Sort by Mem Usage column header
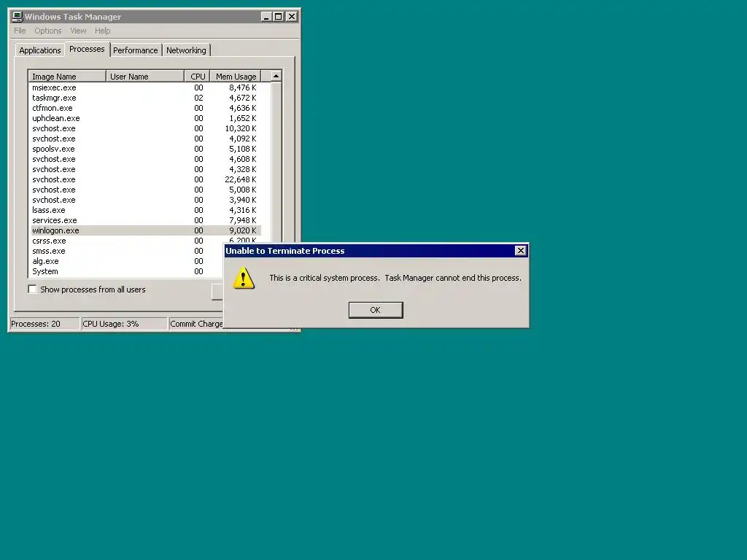 236,76
